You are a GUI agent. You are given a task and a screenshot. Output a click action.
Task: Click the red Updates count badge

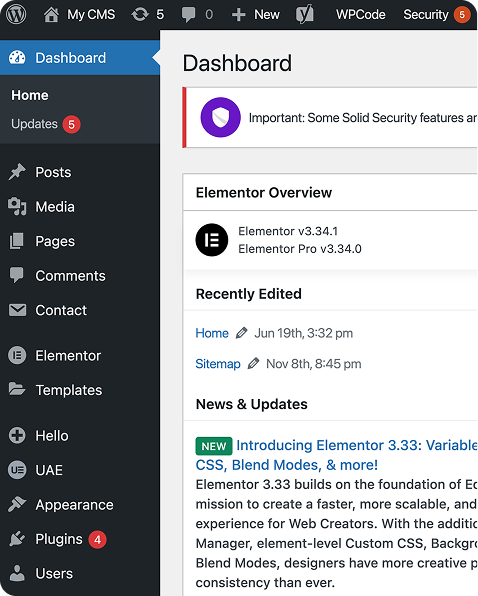[71, 124]
